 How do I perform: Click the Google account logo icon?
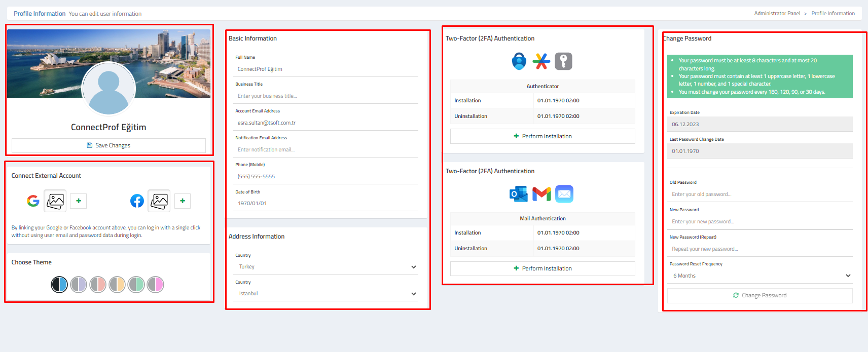(x=33, y=201)
